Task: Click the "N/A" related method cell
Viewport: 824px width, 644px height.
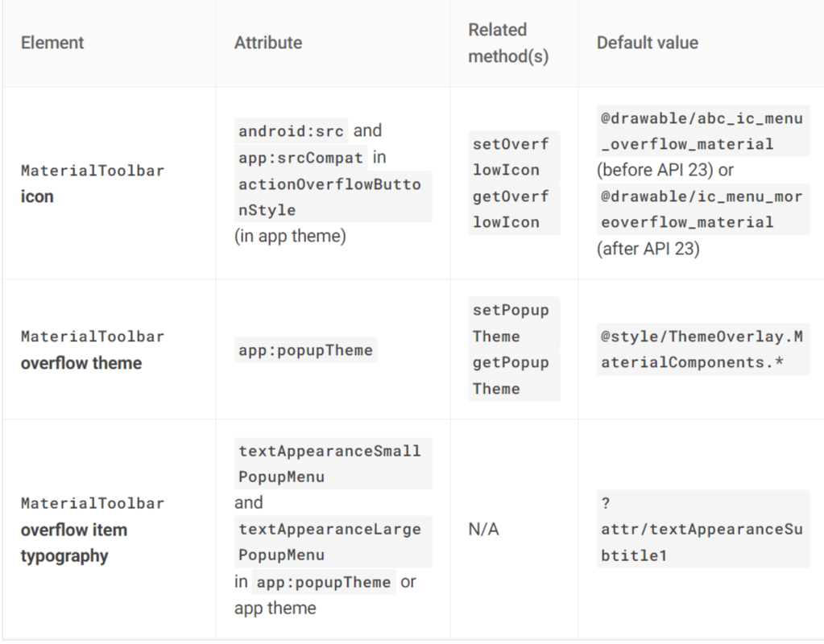Action: [483, 529]
